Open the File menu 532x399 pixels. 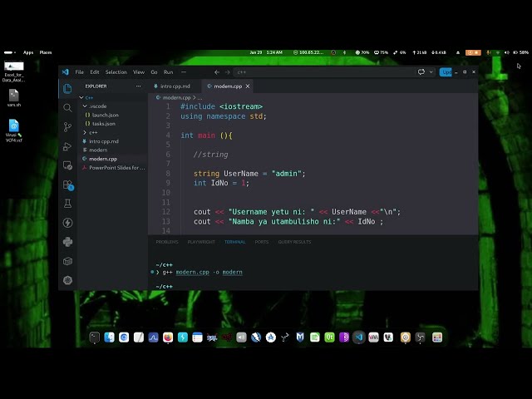80,72
